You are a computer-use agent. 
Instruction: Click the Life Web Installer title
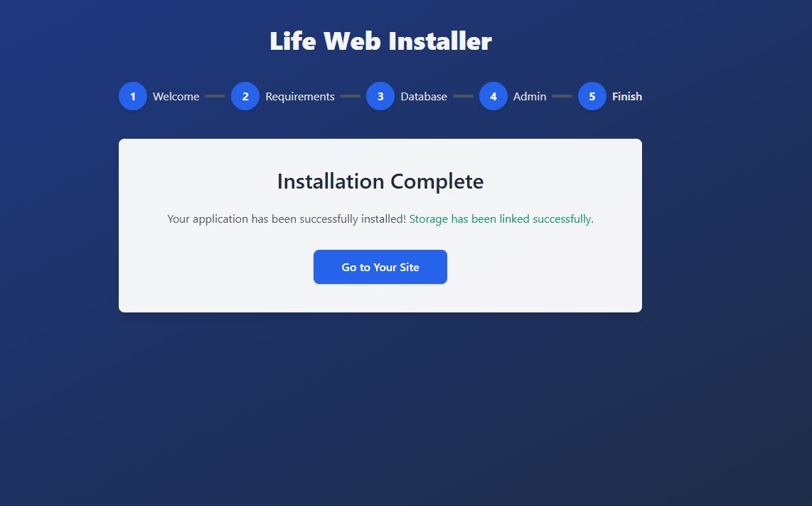click(x=380, y=41)
